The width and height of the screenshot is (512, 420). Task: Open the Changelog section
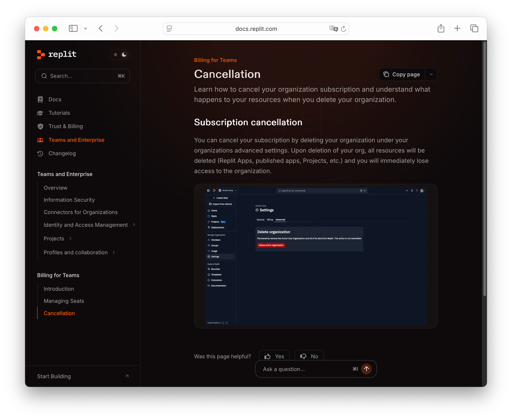(x=62, y=153)
